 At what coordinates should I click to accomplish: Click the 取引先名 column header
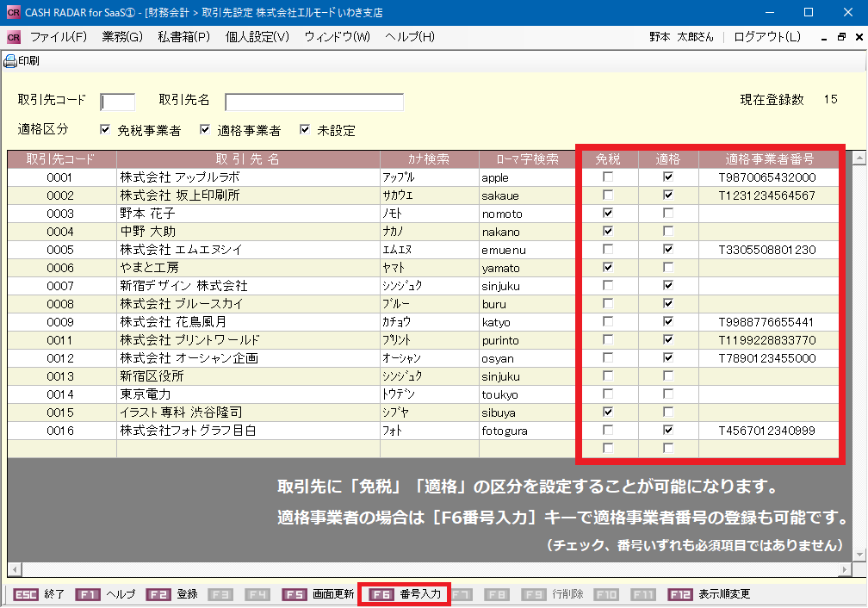(x=248, y=159)
